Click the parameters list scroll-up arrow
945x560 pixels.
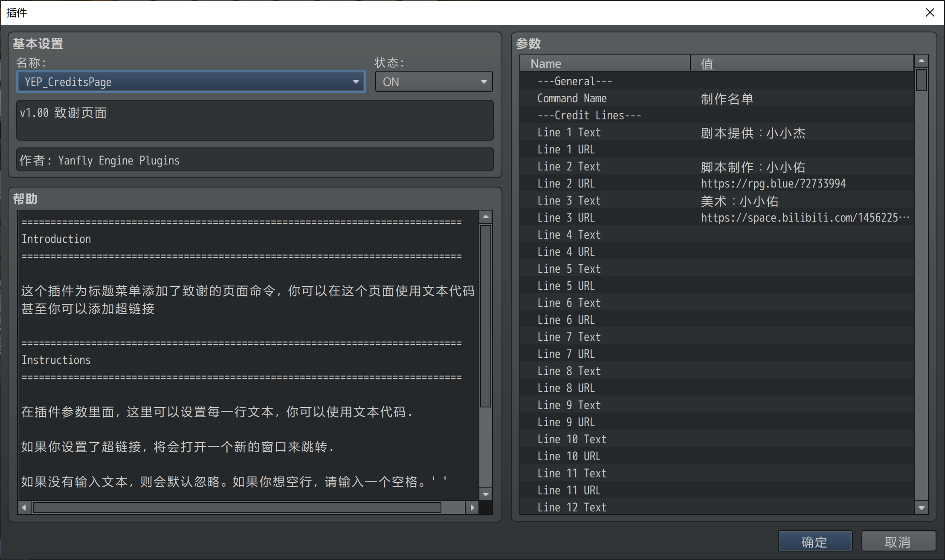[922, 61]
